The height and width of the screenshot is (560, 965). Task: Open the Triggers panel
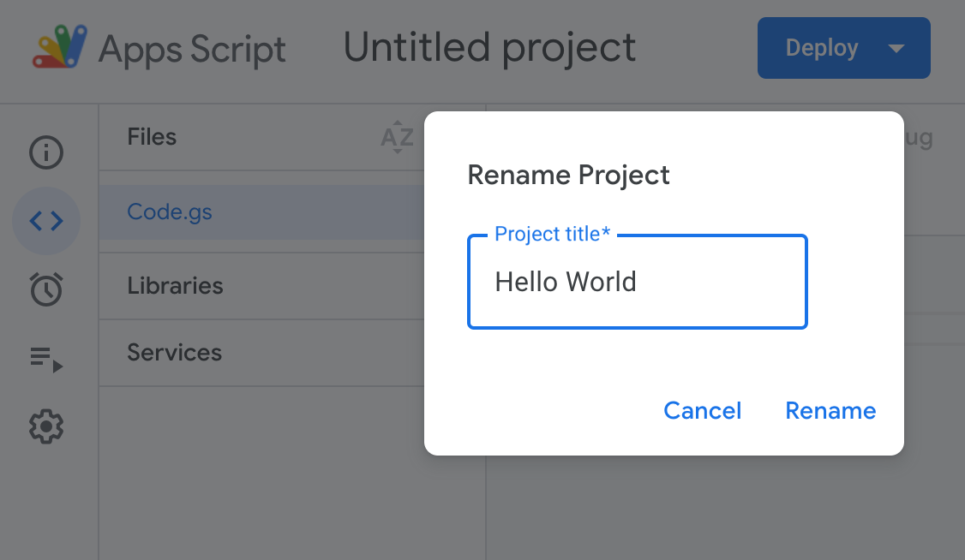pos(46,289)
